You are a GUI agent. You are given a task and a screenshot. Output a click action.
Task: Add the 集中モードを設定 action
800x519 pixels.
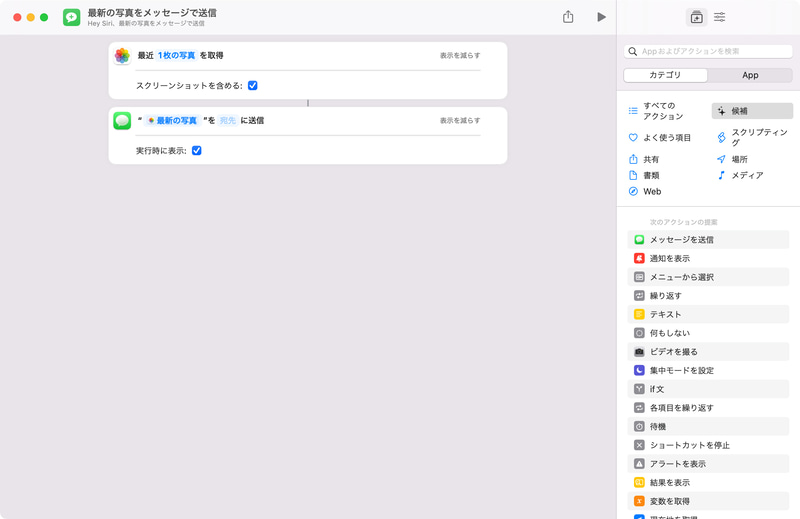pos(708,370)
